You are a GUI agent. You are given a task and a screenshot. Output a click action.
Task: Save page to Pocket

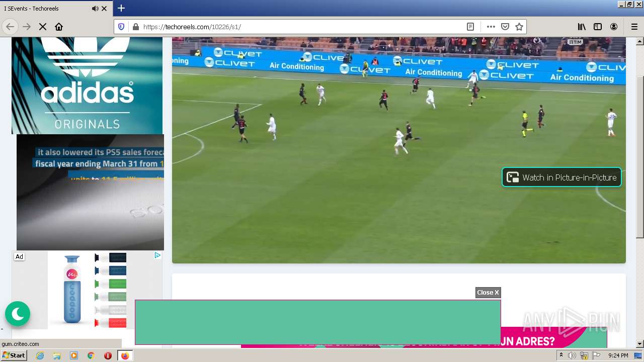pyautogui.click(x=505, y=27)
